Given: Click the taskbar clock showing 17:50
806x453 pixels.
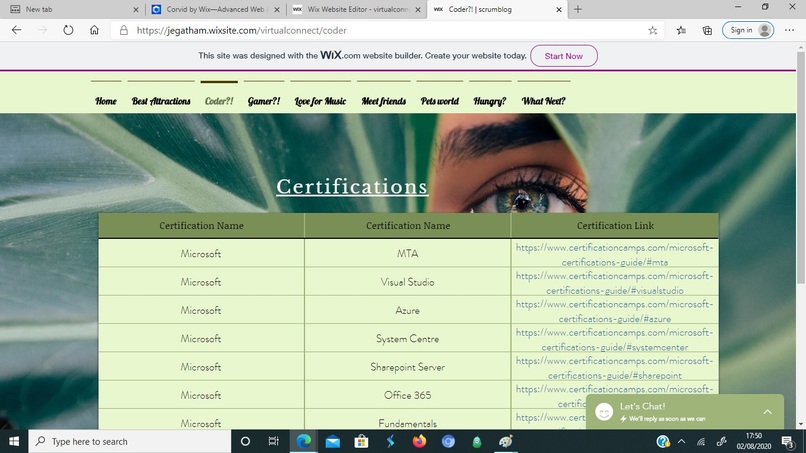Looking at the screenshot, I should (754, 441).
